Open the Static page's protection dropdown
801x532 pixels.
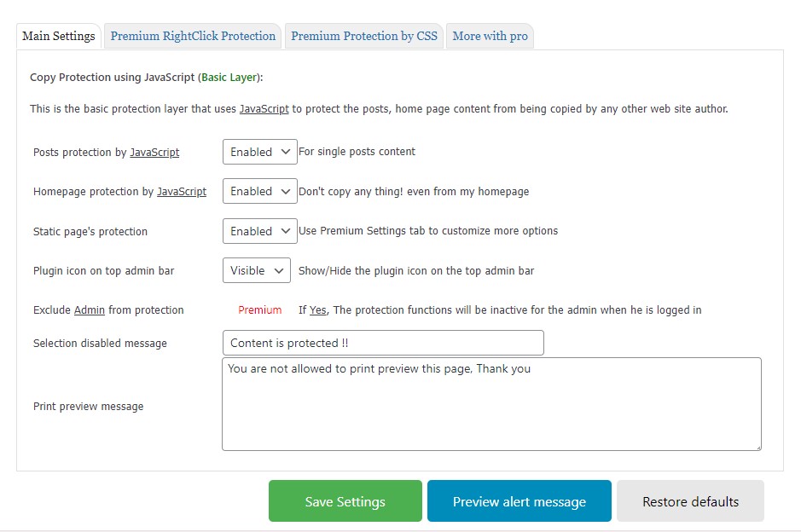pos(259,231)
